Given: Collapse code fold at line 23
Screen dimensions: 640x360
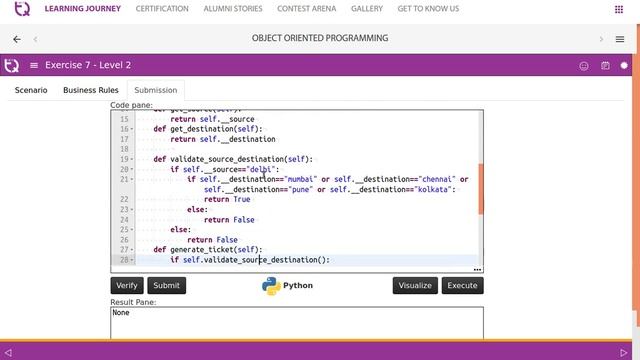Looking at the screenshot, I should pos(132,209).
